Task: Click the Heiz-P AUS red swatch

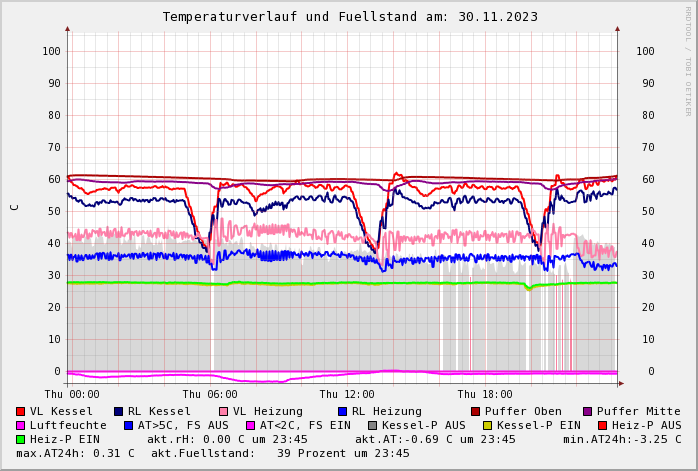Action: [x=602, y=426]
